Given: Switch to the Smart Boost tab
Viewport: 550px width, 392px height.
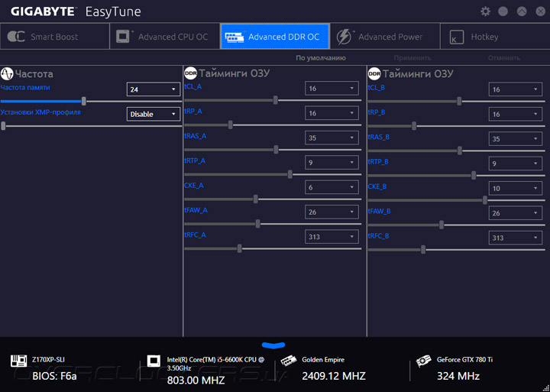Looking at the screenshot, I should click(55, 37).
